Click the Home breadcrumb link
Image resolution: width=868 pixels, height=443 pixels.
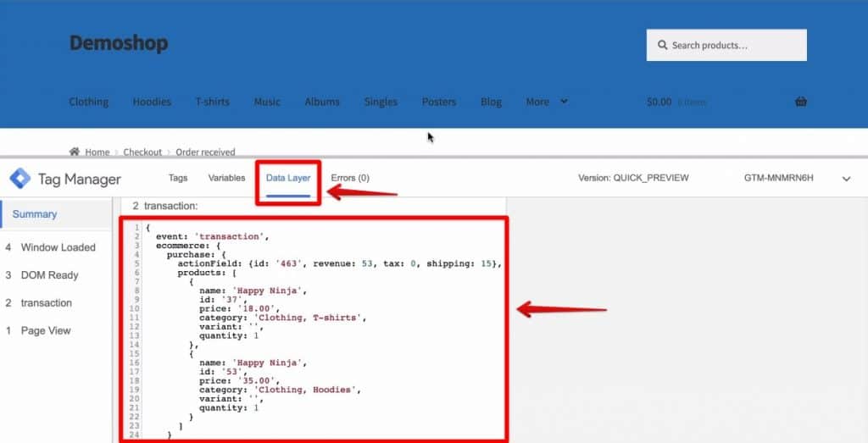tap(97, 152)
